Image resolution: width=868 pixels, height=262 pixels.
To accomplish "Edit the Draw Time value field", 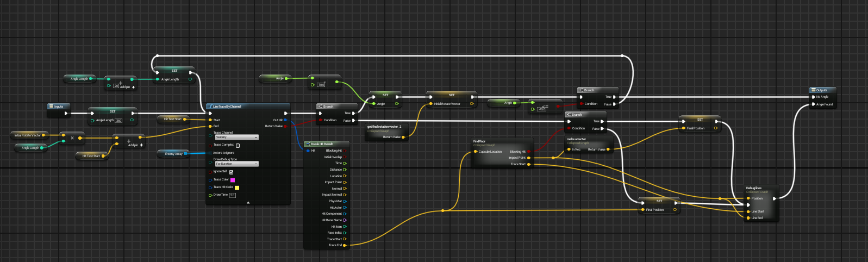I will pyautogui.click(x=233, y=195).
